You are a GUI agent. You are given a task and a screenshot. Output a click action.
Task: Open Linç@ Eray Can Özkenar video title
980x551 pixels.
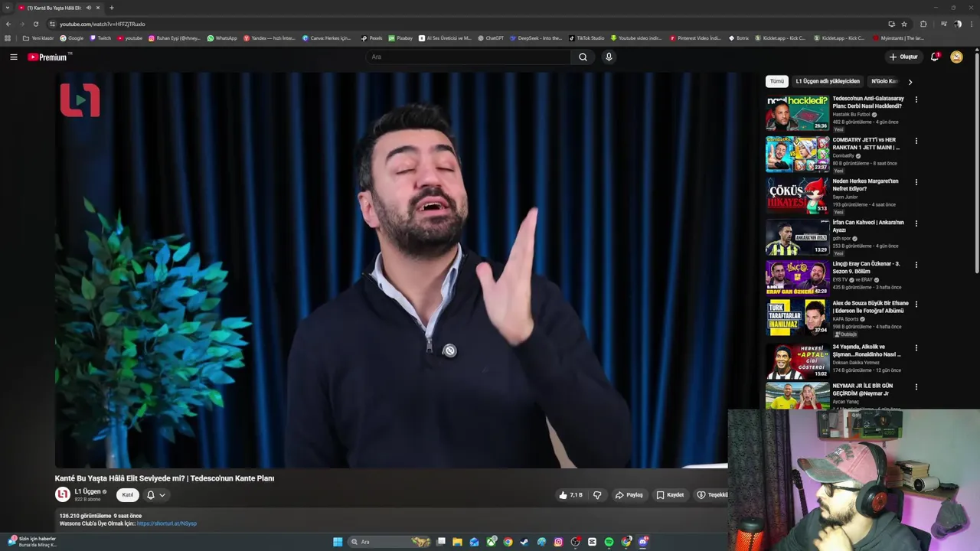coord(866,267)
